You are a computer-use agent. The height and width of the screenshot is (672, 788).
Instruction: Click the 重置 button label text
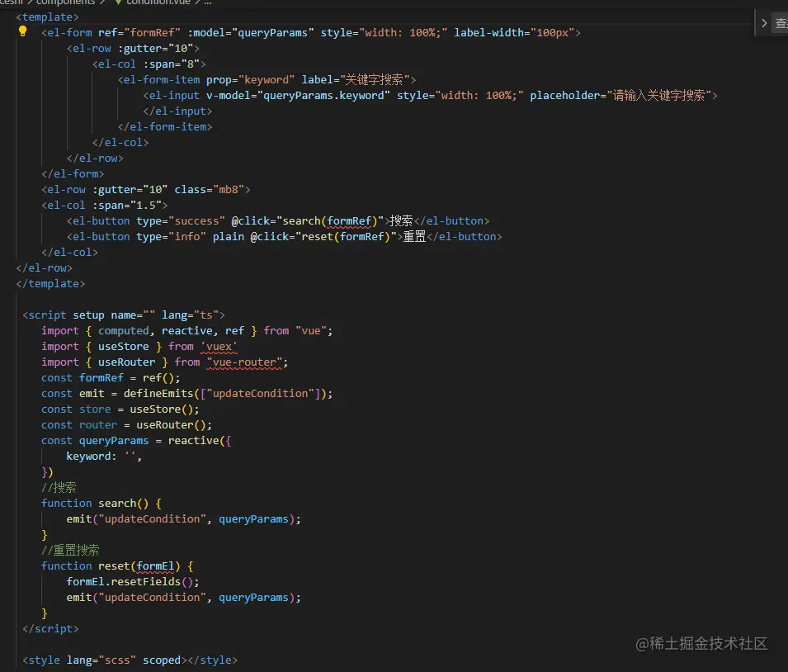pyautogui.click(x=414, y=236)
